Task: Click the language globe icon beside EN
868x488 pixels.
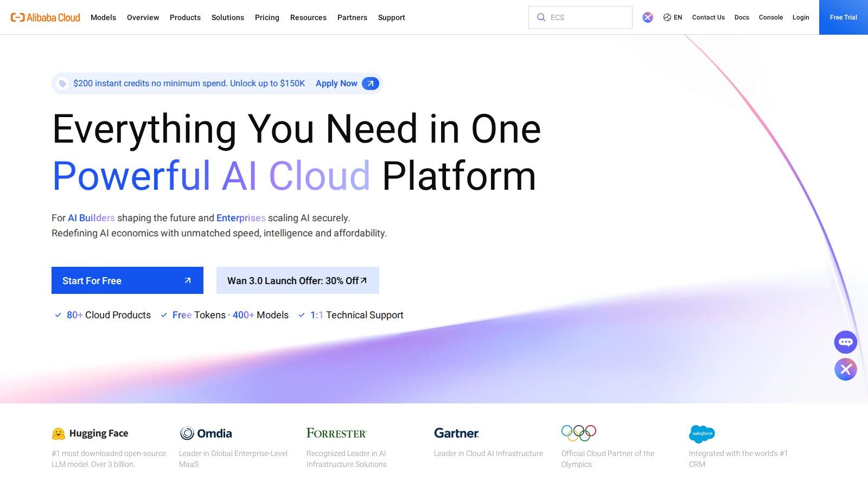Action: (667, 17)
